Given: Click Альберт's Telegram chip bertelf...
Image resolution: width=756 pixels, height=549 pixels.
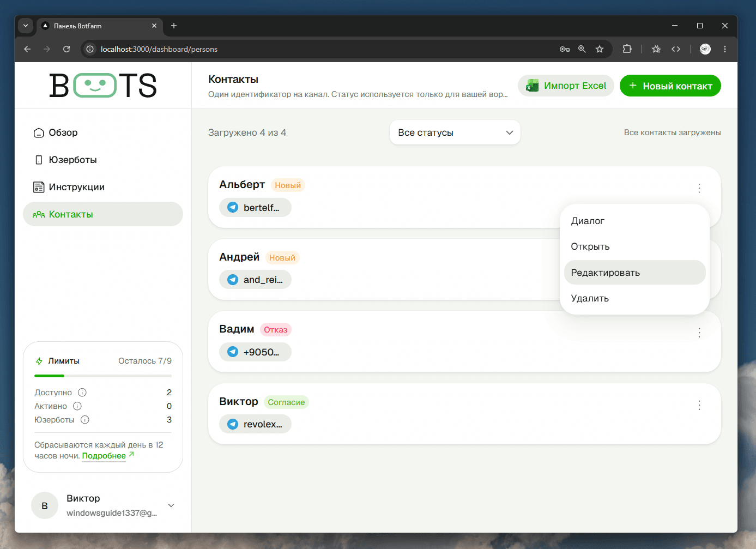Looking at the screenshot, I should 255,208.
